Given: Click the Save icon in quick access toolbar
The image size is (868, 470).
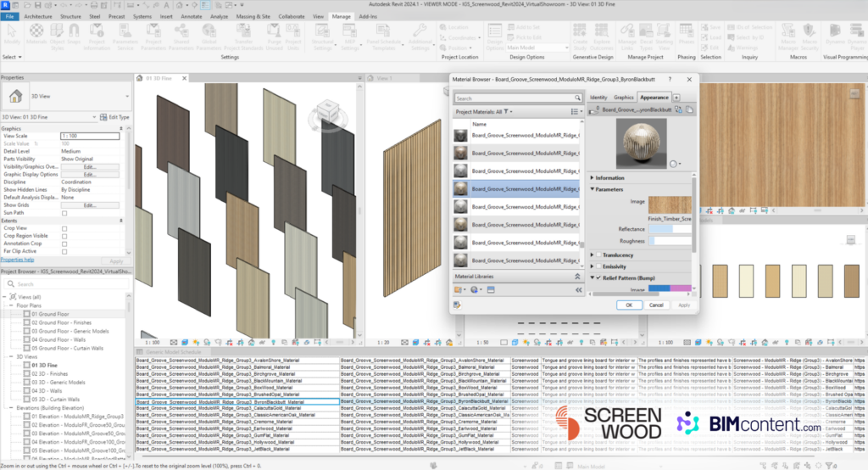Looking at the screenshot, I should point(37,5).
